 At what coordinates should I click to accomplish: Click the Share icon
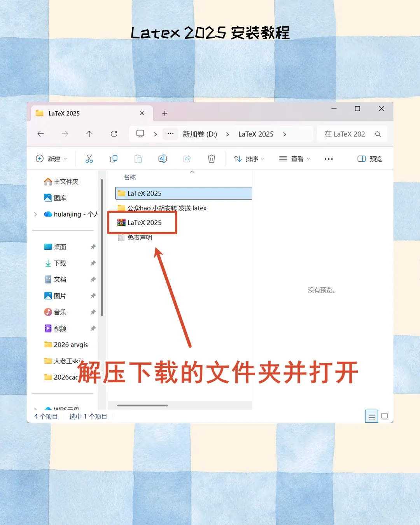pyautogui.click(x=187, y=159)
